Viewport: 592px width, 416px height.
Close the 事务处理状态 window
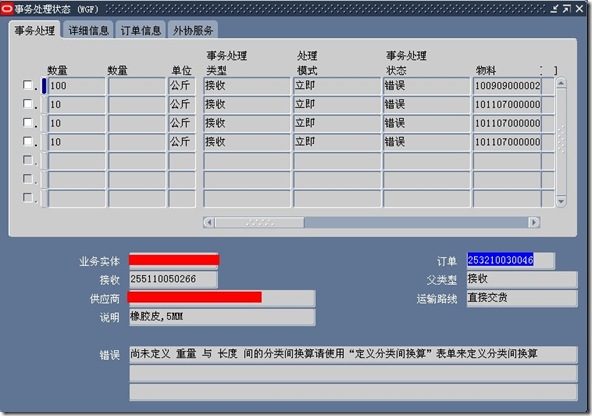[580, 9]
